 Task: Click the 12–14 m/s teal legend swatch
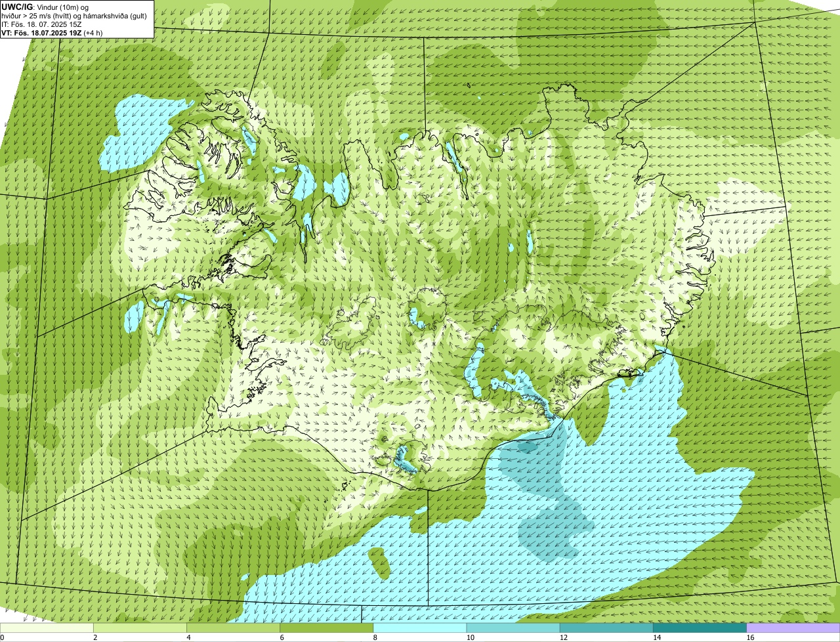[x=606, y=628]
